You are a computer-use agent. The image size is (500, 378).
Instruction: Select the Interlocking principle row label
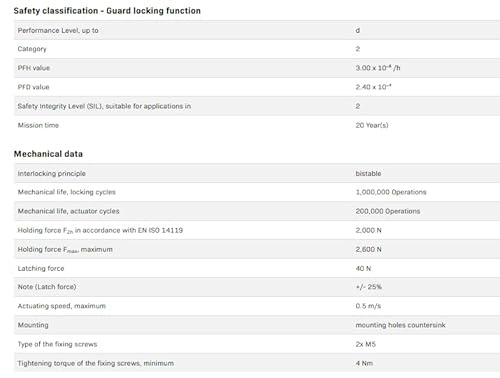pyautogui.click(x=52, y=174)
